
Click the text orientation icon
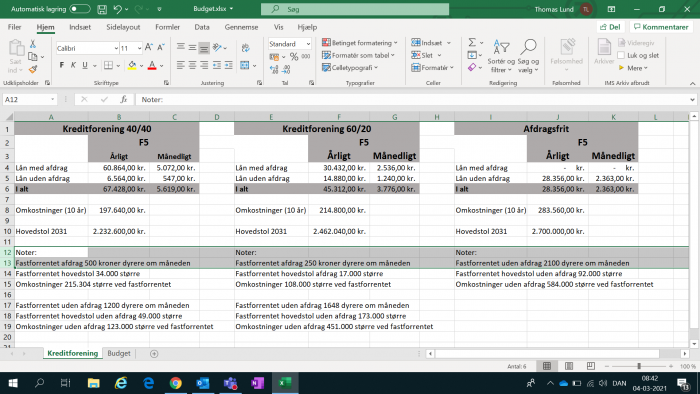click(217, 47)
